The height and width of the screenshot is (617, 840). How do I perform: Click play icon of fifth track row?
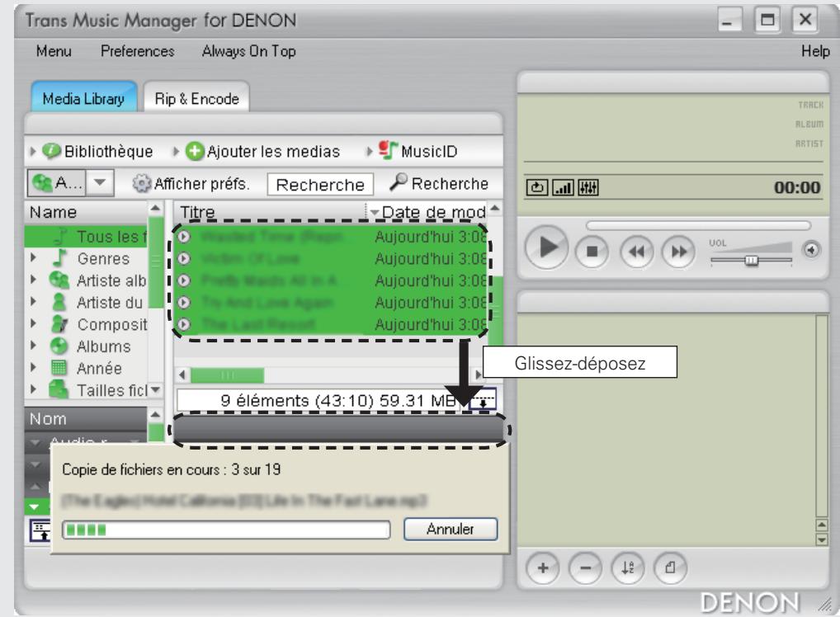click(x=184, y=324)
